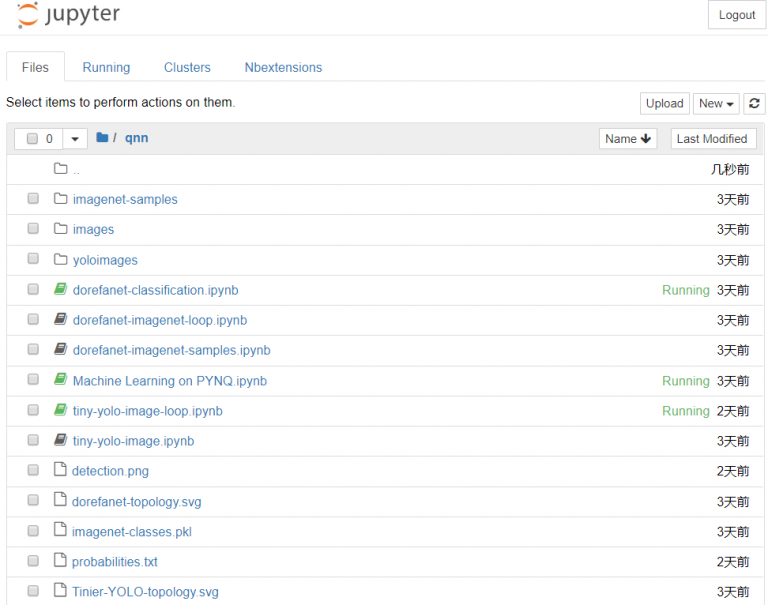Click the root folder icon in breadcrumb
The width and height of the screenshot is (768, 605).
pyautogui.click(x=102, y=138)
